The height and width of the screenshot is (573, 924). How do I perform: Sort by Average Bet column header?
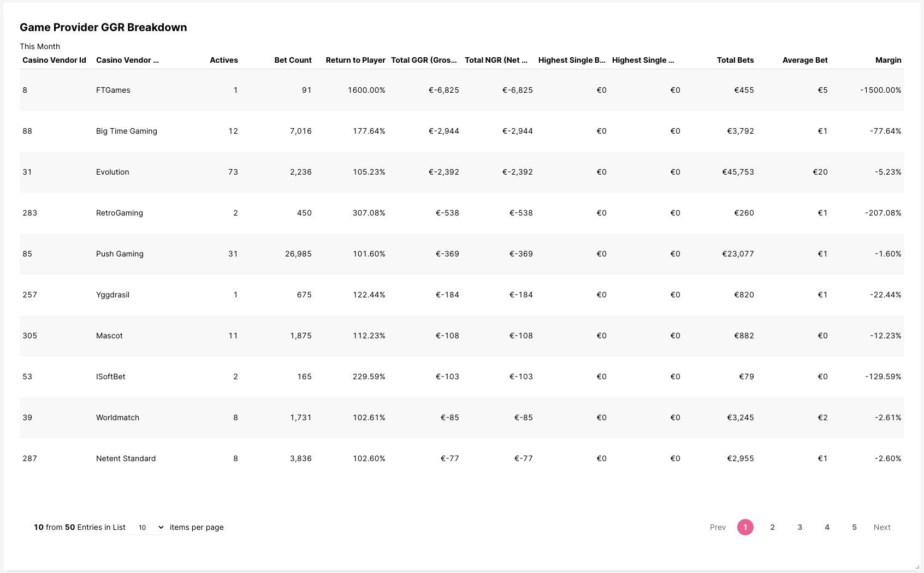click(x=804, y=60)
